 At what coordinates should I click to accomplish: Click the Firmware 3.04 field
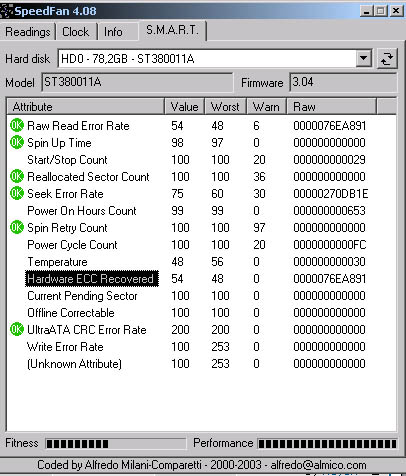[343, 82]
